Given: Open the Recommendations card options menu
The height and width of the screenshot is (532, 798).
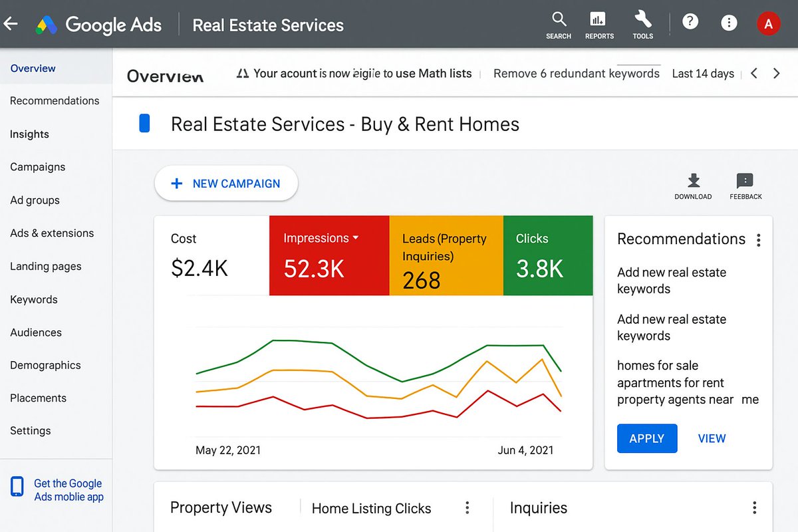Looking at the screenshot, I should click(x=759, y=240).
